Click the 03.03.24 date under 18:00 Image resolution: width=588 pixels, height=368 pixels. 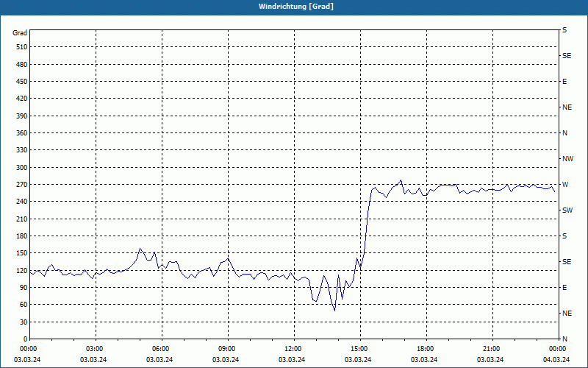point(424,360)
